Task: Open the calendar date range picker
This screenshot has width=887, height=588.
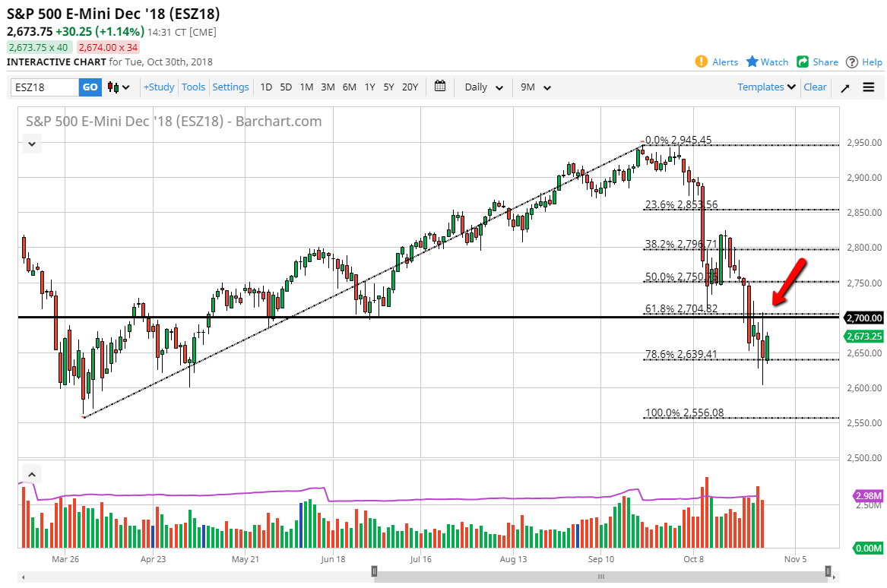Action: 439,87
